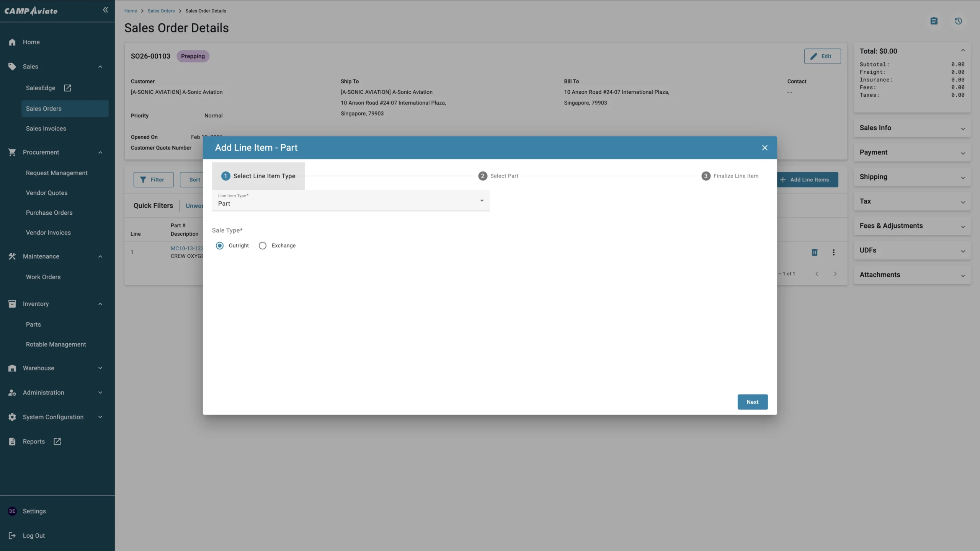Collapse the sidebar with double-chevron icon
The image size is (980, 551).
105,10
